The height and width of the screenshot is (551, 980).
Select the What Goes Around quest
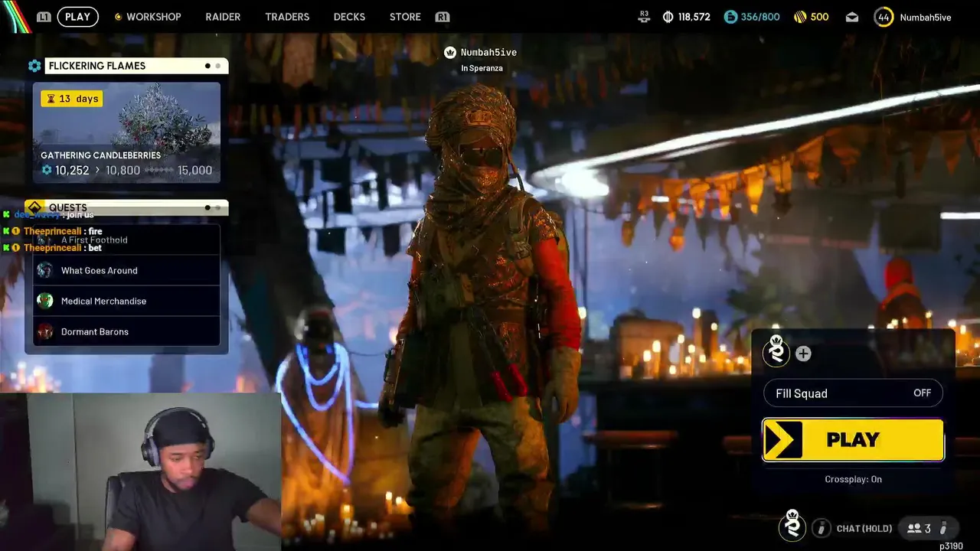click(x=126, y=270)
